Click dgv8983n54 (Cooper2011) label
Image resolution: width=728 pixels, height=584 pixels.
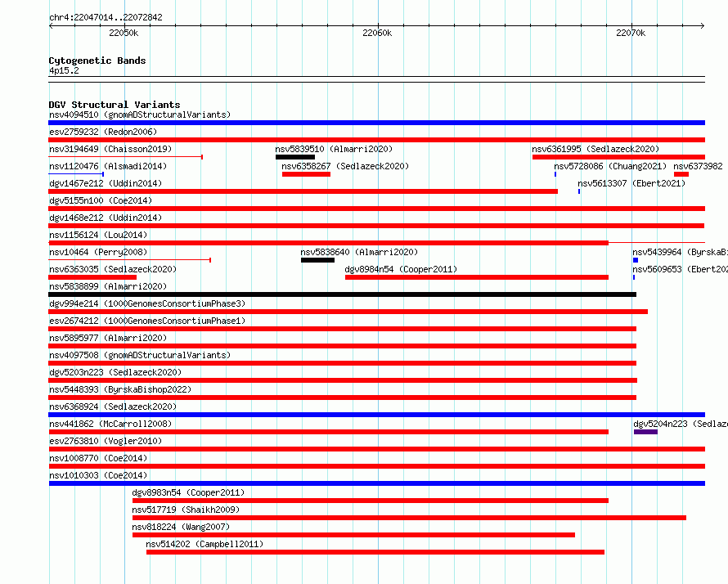pos(188,492)
